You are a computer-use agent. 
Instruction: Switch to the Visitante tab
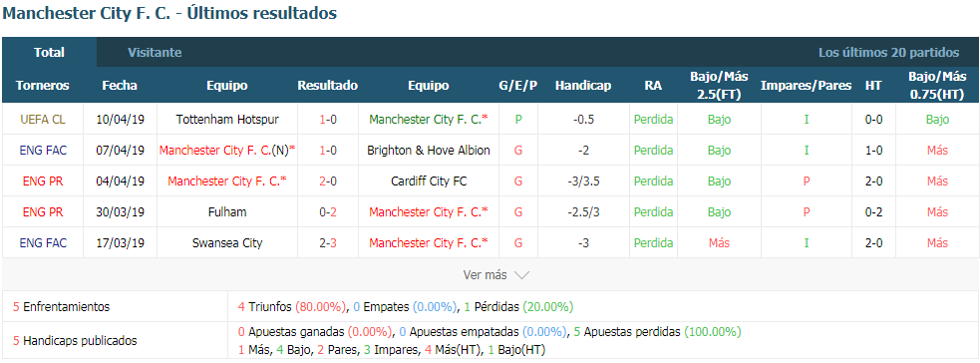[x=155, y=53]
